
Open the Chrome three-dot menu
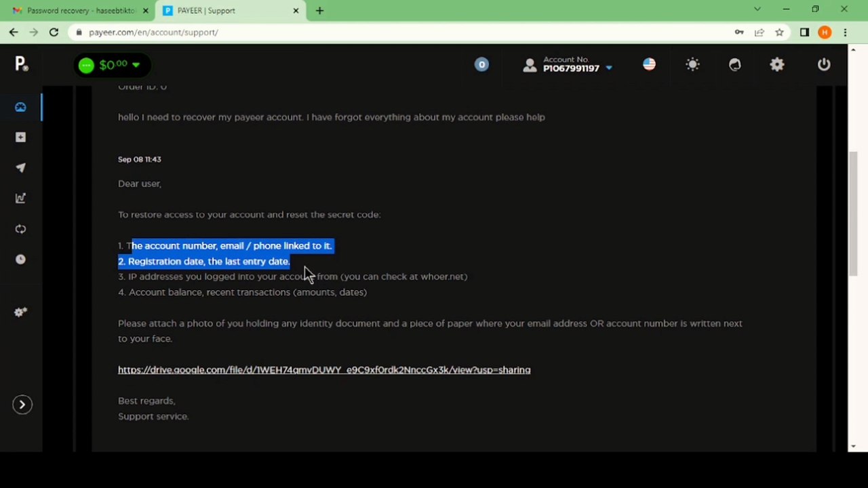click(845, 32)
